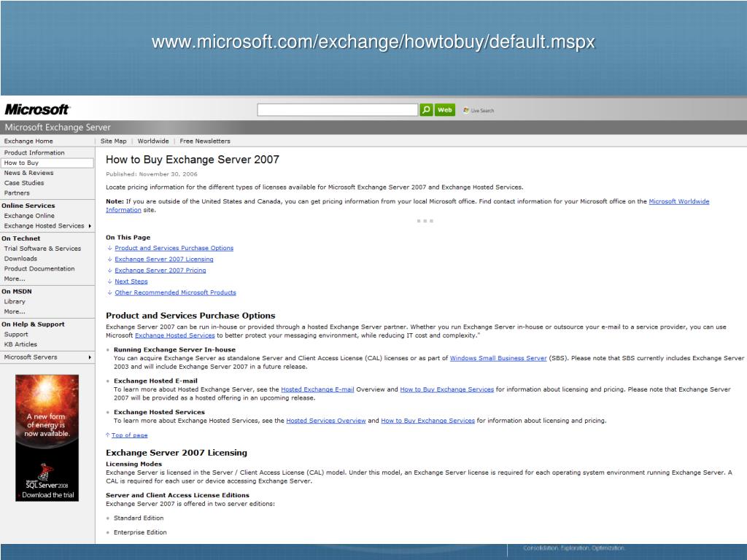Click down arrow beside Other Recommended Microsoft Products
Viewport: 747px width, 560px height.
[109, 293]
